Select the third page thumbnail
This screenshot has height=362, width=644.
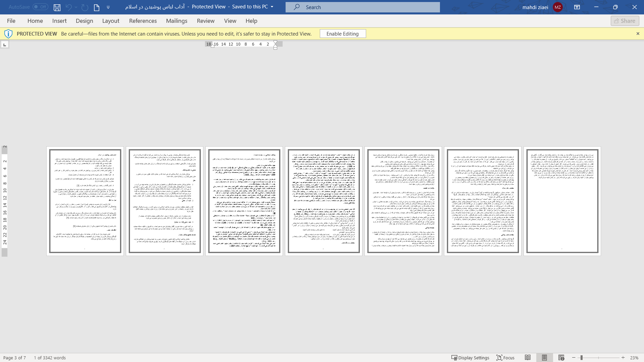(244, 201)
